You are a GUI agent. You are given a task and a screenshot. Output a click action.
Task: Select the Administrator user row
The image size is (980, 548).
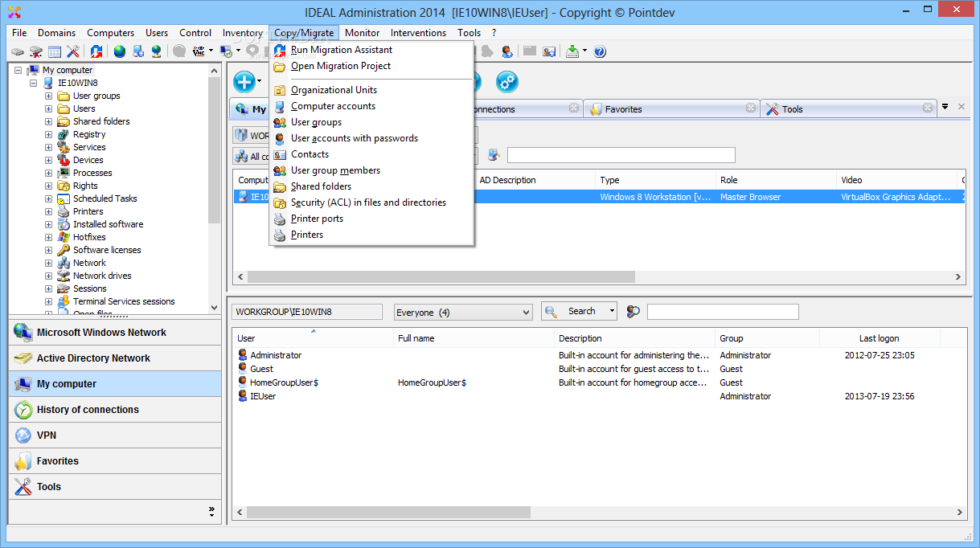(x=598, y=355)
